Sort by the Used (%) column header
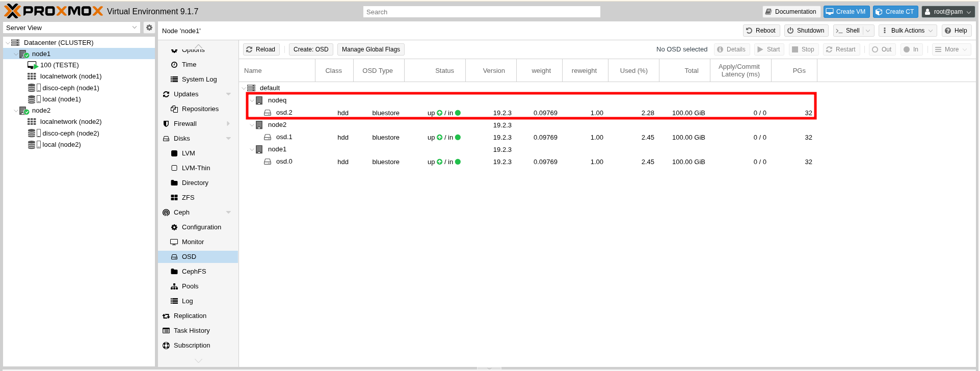This screenshot has width=980, height=371. pos(633,71)
